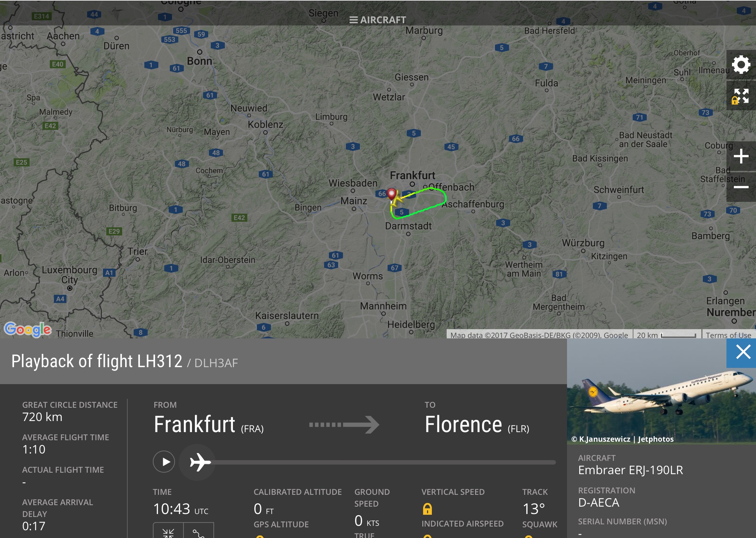The height and width of the screenshot is (538, 756).
Task: Close the flight playback panel
Action: tap(741, 353)
